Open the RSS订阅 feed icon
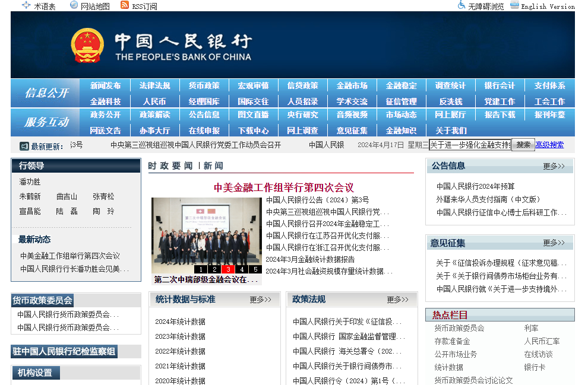Viewport: 588px width, 385px height. pyautogui.click(x=125, y=5)
